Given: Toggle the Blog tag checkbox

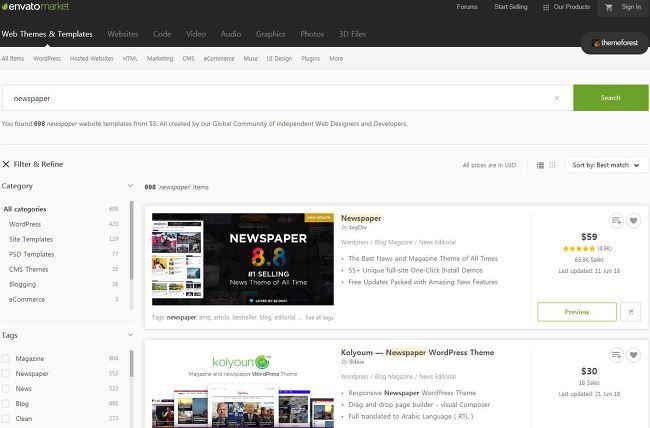Looking at the screenshot, I should [x=6, y=404].
